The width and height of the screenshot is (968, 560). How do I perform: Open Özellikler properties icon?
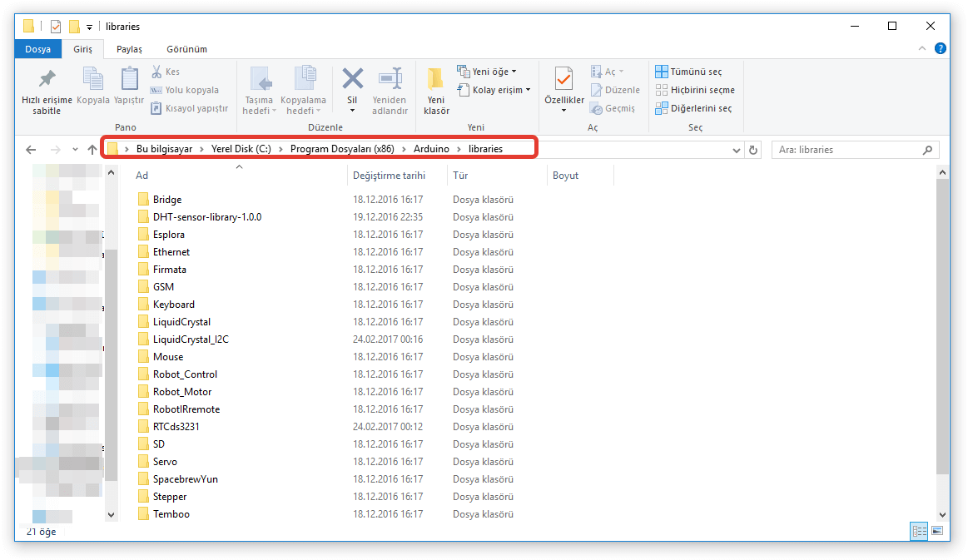[x=563, y=79]
